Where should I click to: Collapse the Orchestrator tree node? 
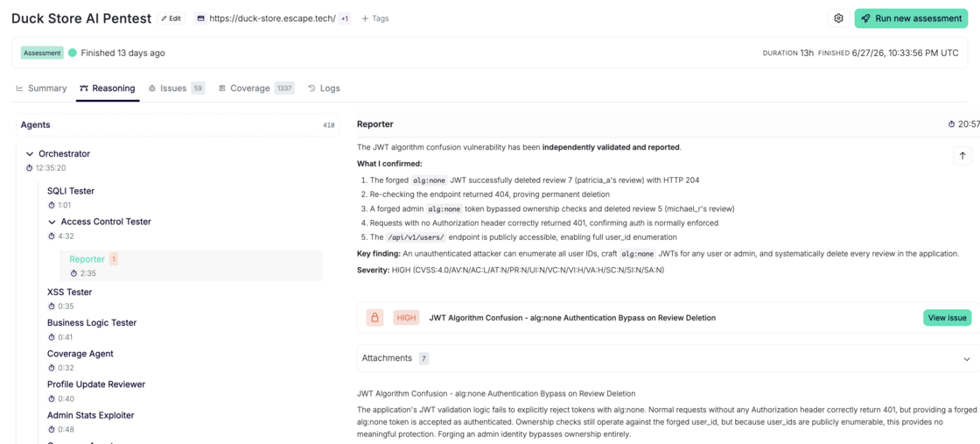click(x=30, y=154)
